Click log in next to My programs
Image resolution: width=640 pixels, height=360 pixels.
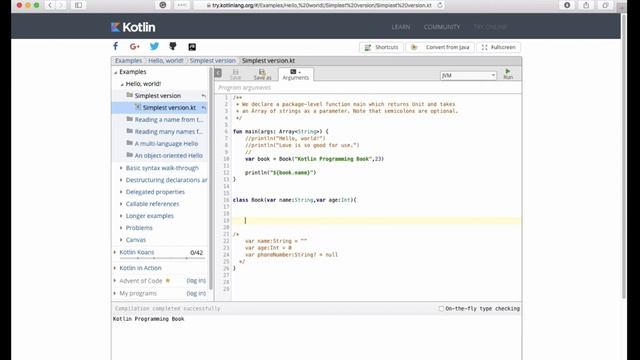196,293
